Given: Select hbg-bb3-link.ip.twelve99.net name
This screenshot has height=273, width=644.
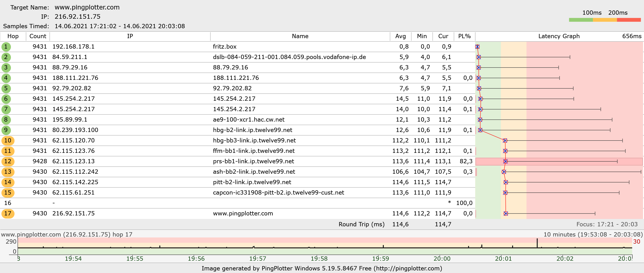Looking at the screenshot, I should [x=254, y=140].
